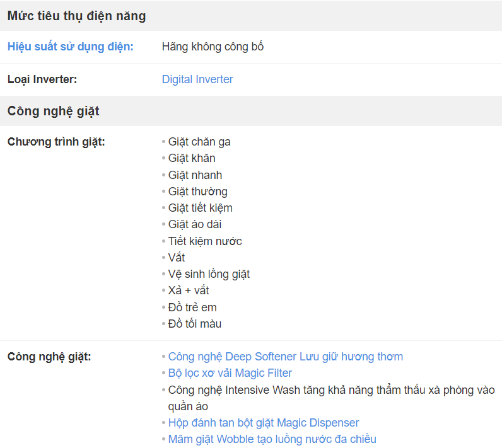Image resolution: width=502 pixels, height=448 pixels.
Task: Select the 'Giặt khăn' list item
Action: coord(192,158)
